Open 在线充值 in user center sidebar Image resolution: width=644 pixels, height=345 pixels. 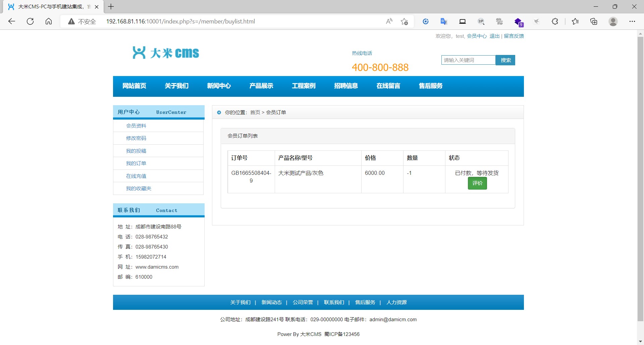click(x=136, y=176)
